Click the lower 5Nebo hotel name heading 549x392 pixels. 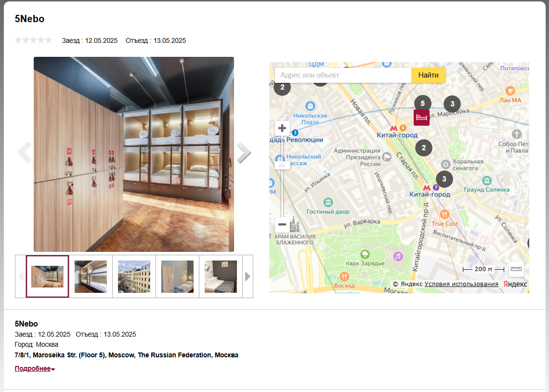pos(26,324)
